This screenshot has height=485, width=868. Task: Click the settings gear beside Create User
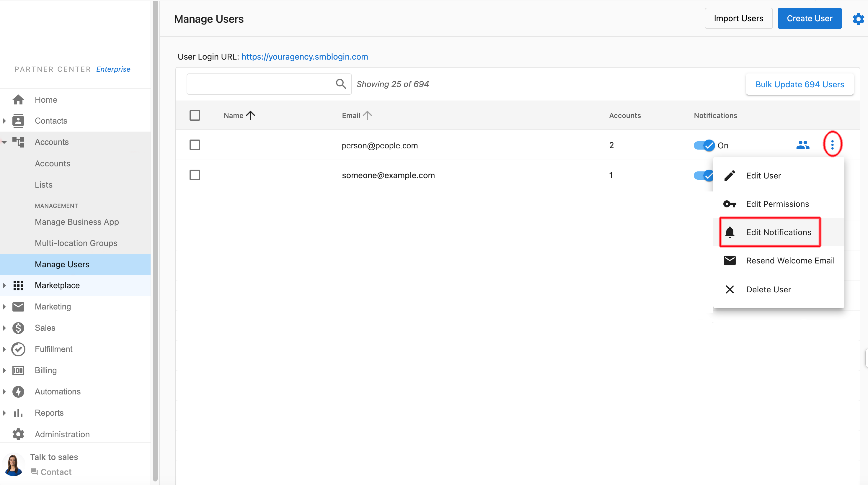(858, 19)
